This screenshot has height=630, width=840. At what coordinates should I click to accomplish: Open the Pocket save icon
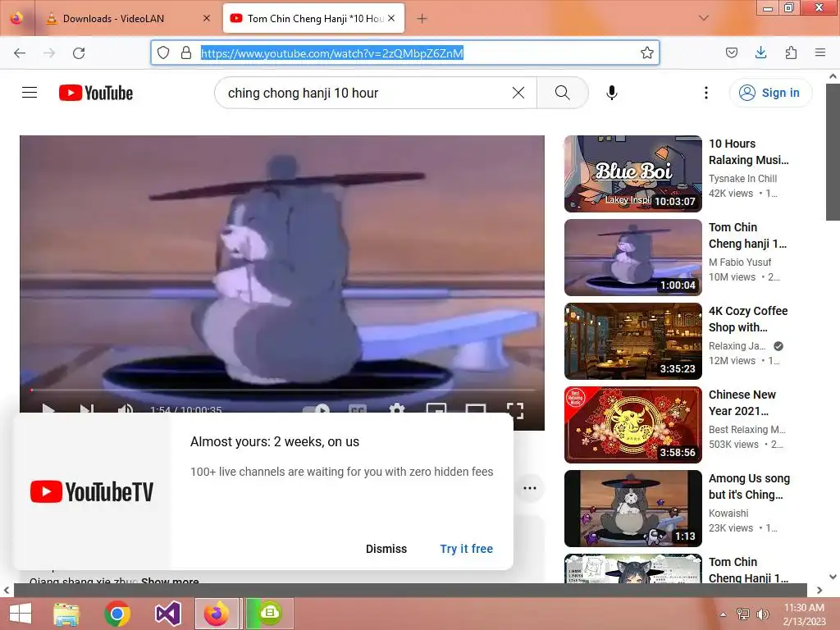pyautogui.click(x=731, y=52)
